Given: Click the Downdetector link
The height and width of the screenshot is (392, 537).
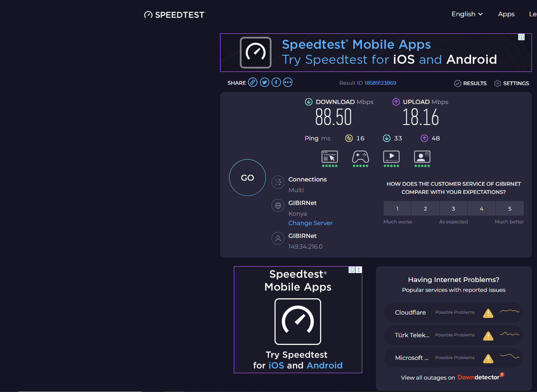Looking at the screenshot, I should pos(481,377).
